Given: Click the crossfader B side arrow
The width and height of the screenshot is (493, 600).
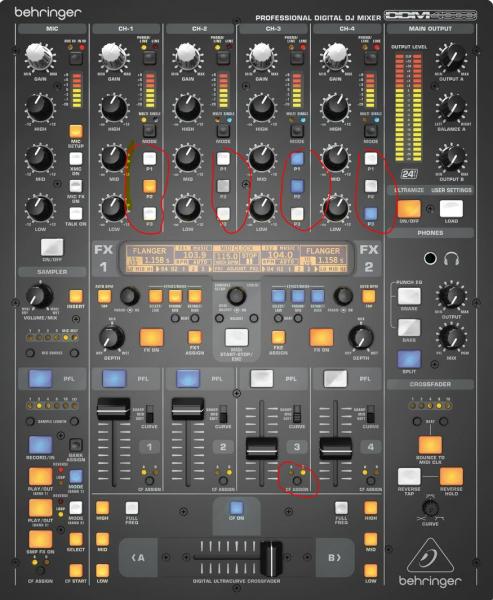Looking at the screenshot, I should pyautogui.click(x=335, y=558).
